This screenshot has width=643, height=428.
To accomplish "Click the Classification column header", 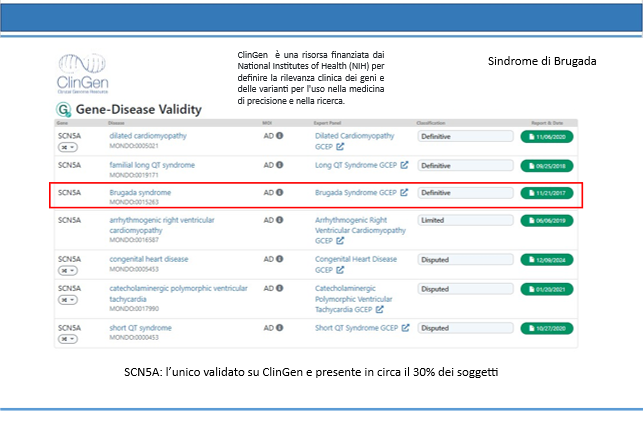I will coord(431,123).
